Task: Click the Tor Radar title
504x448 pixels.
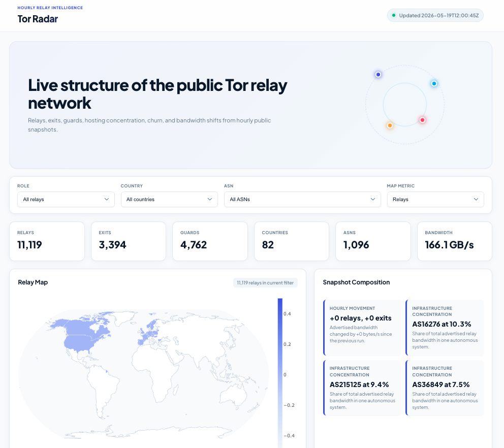Action: click(38, 19)
